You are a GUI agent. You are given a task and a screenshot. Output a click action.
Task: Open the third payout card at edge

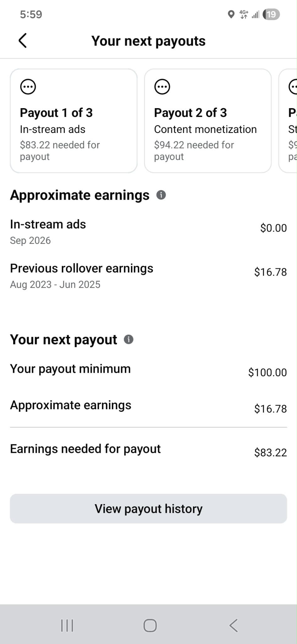[288, 121]
